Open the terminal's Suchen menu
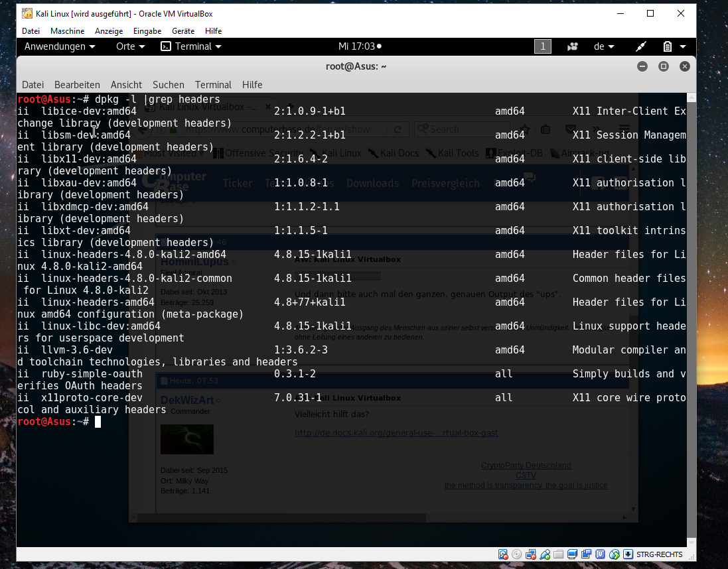This screenshot has width=728, height=569. click(x=169, y=85)
